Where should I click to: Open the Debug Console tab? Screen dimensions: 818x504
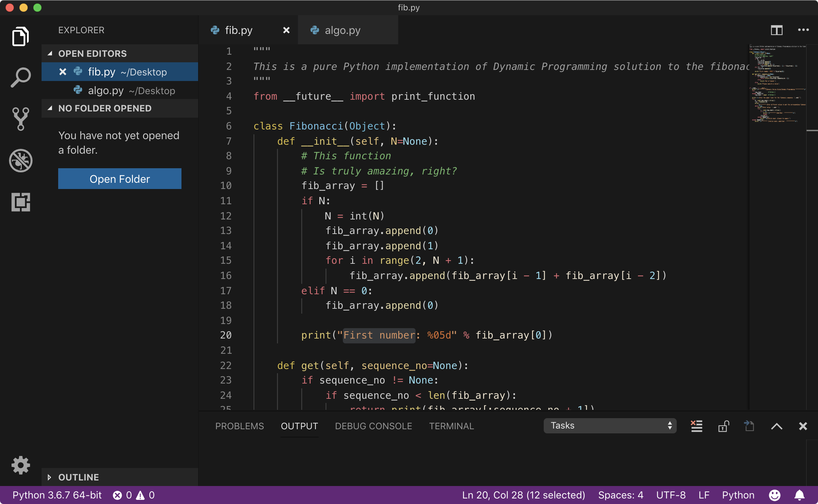coord(373,426)
